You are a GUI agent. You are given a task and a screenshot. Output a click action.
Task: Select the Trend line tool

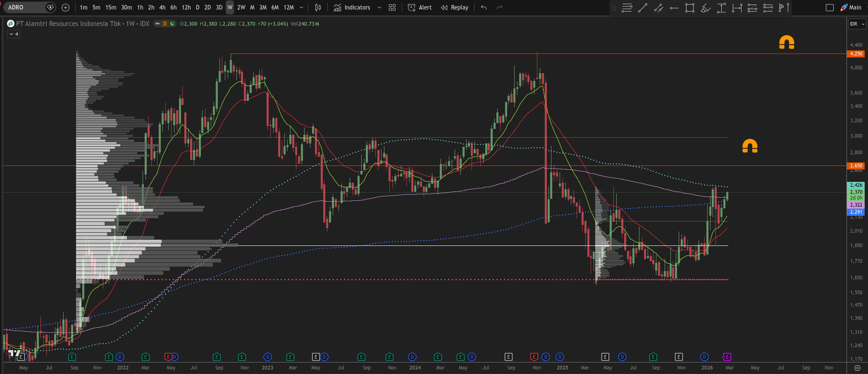click(x=643, y=8)
